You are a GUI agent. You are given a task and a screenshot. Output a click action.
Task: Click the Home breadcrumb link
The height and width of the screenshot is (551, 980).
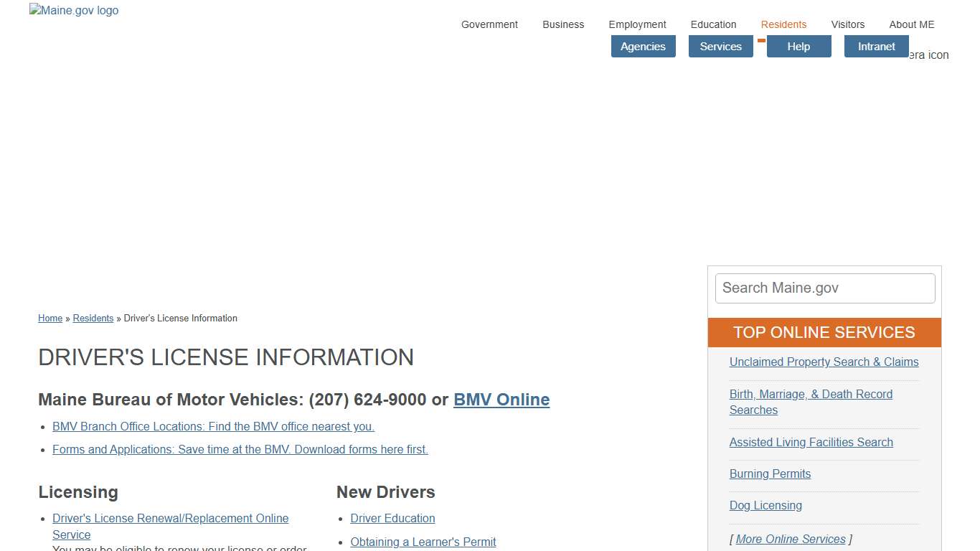point(50,318)
